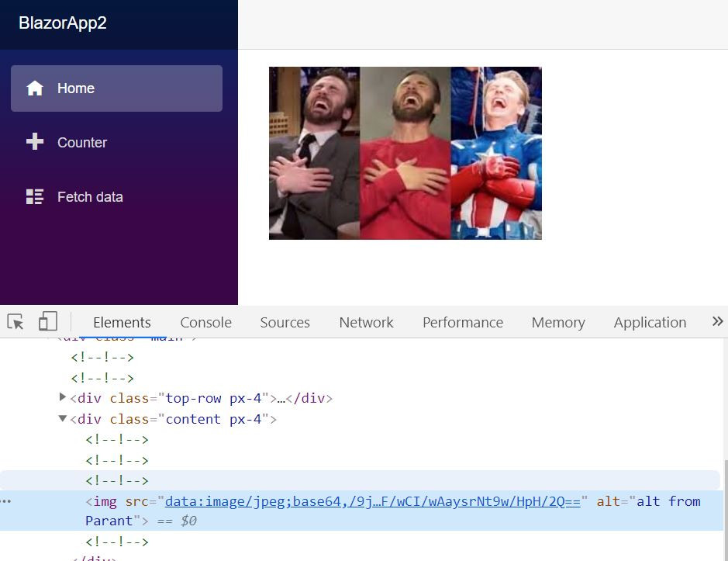Switch to the Memory tab

[x=558, y=322]
